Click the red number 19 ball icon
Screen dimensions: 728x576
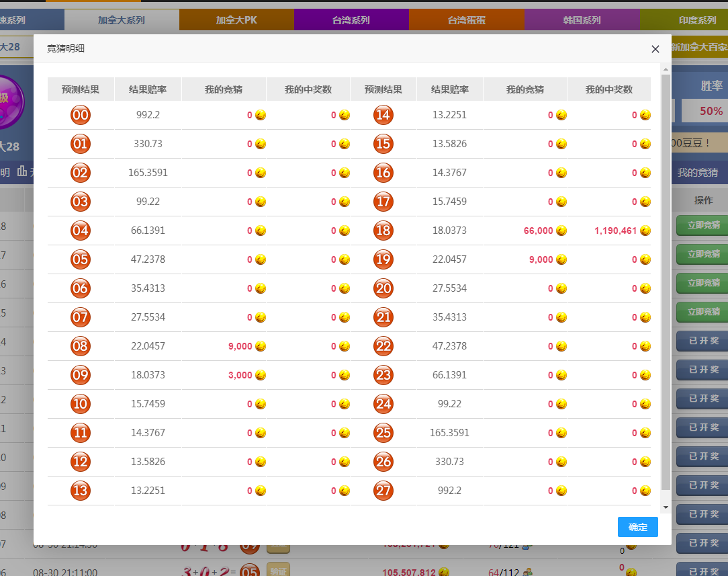[x=383, y=259]
